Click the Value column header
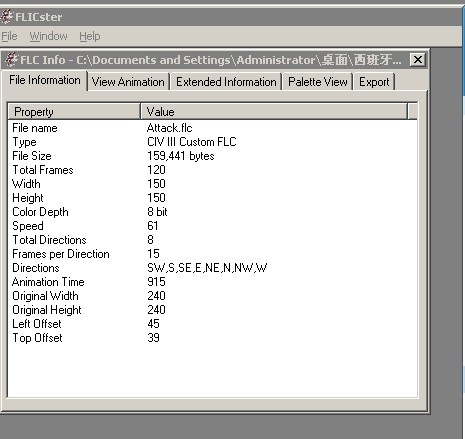Viewport: 465px width, 439px height. click(274, 112)
